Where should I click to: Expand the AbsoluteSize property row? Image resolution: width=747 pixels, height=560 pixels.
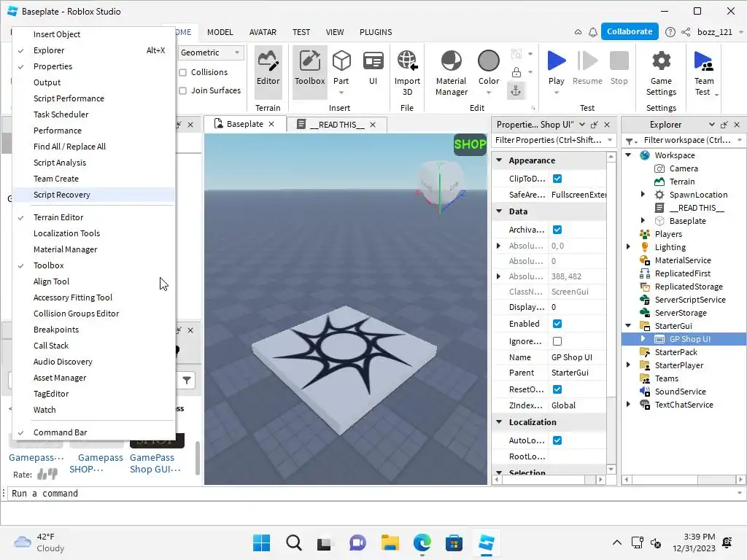(x=498, y=276)
